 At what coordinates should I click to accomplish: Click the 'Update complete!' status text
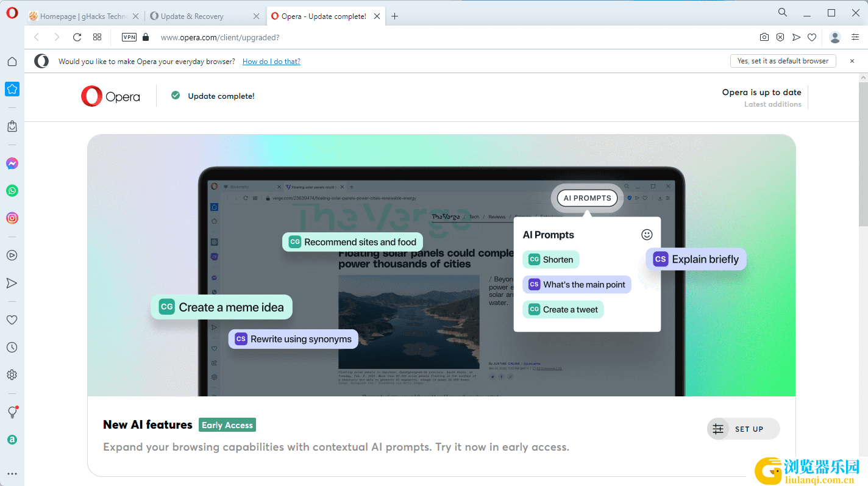[221, 96]
